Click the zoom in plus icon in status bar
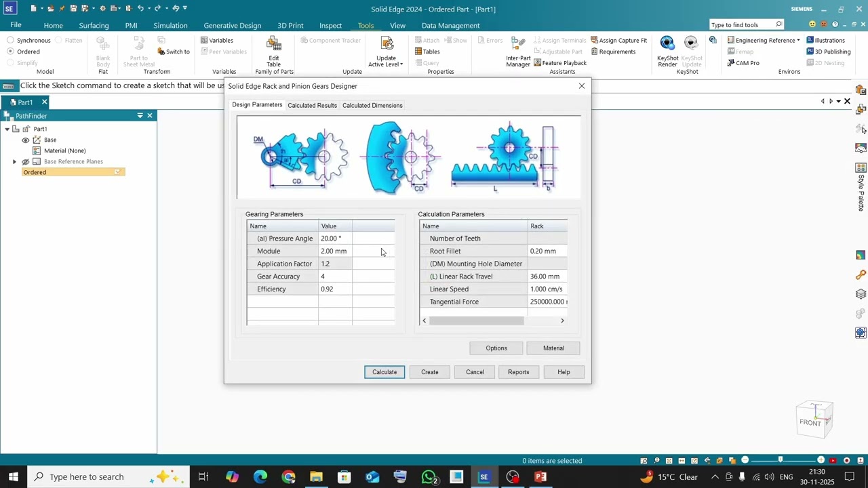Image resolution: width=868 pixels, height=488 pixels. point(821,461)
